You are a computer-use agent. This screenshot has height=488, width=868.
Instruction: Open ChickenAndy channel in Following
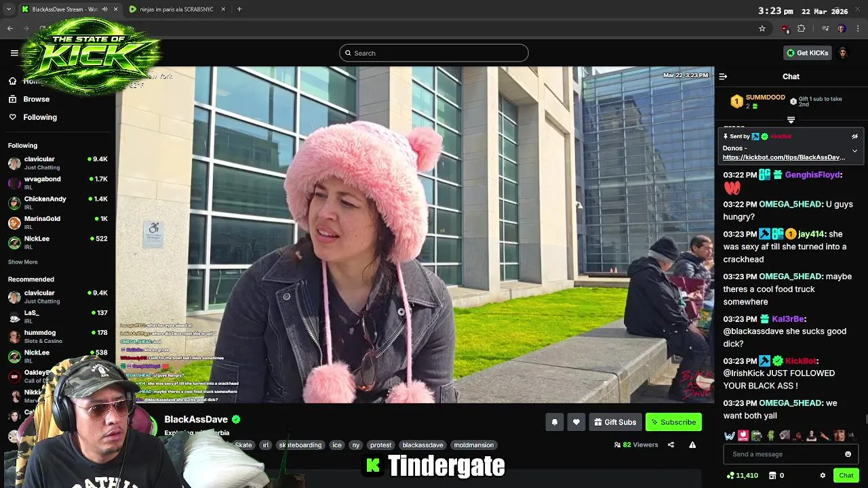58,203
